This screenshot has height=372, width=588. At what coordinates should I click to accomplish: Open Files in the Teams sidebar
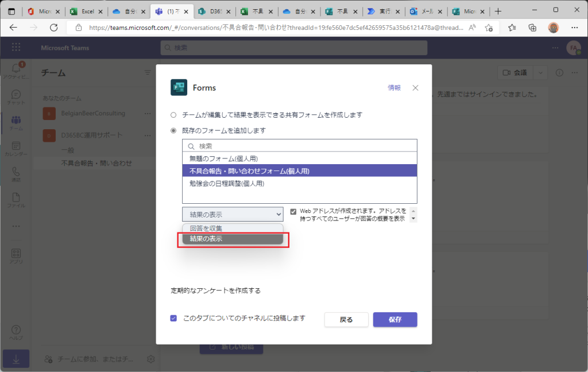pos(16,200)
